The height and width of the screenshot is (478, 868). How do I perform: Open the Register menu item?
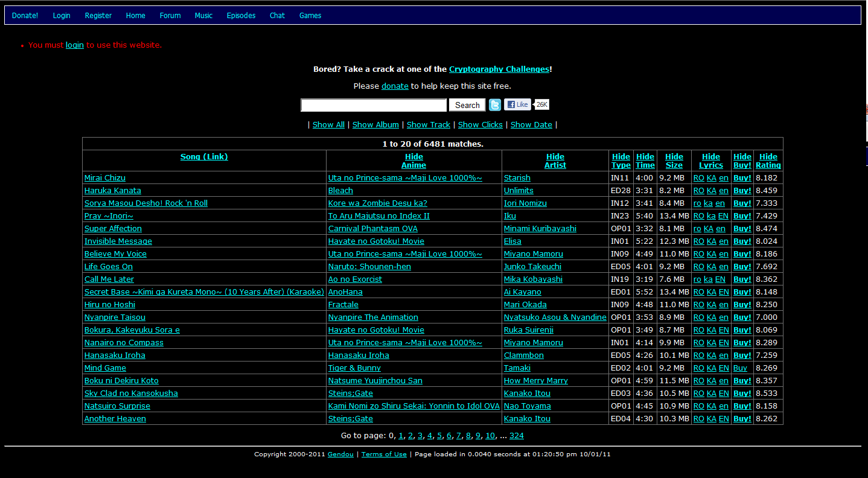98,16
